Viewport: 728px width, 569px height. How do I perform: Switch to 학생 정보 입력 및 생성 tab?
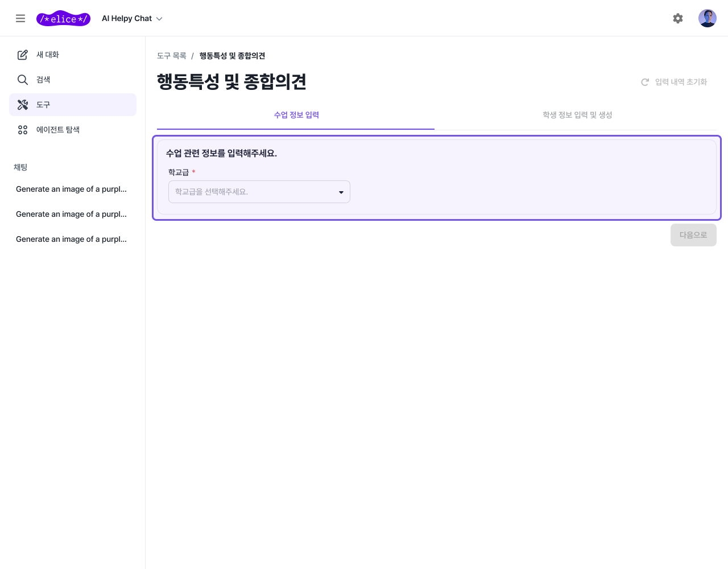[577, 115]
